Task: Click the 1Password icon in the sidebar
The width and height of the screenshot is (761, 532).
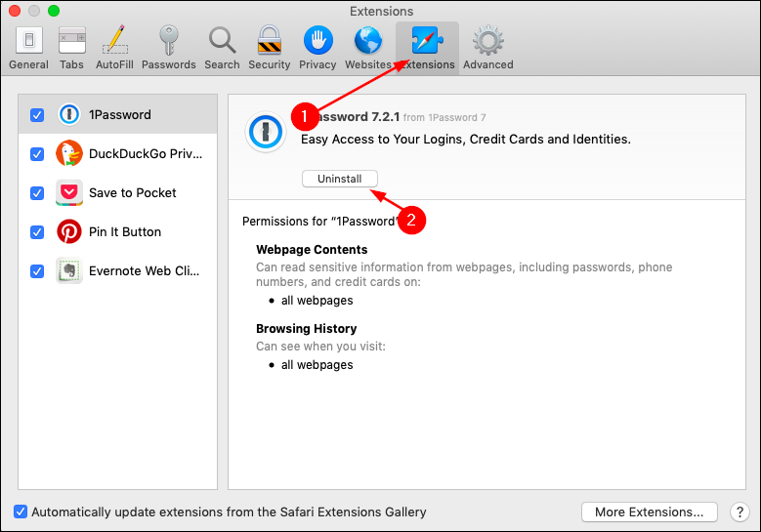Action: pos(69,115)
